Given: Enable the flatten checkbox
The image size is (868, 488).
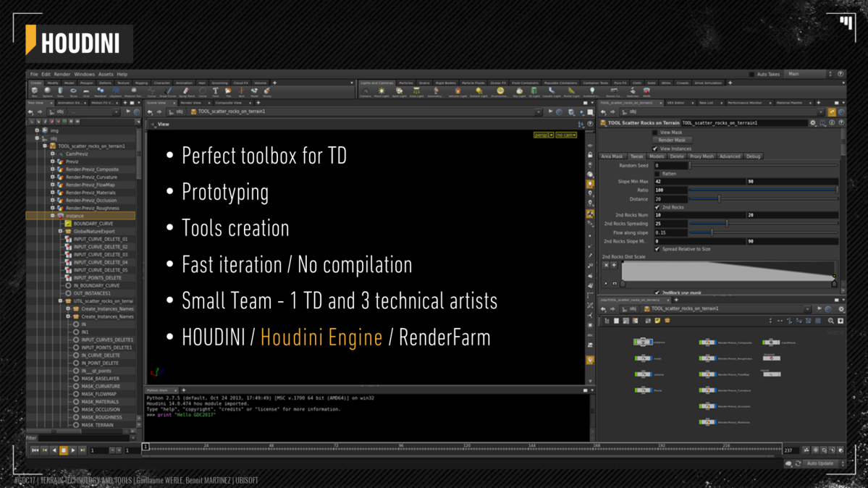Looking at the screenshot, I should [x=657, y=173].
